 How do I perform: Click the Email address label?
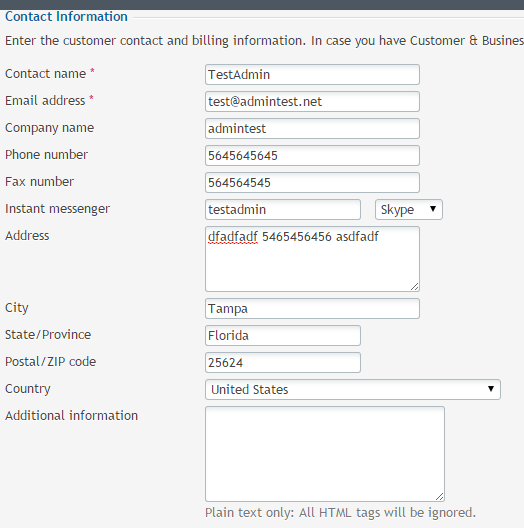click(45, 101)
